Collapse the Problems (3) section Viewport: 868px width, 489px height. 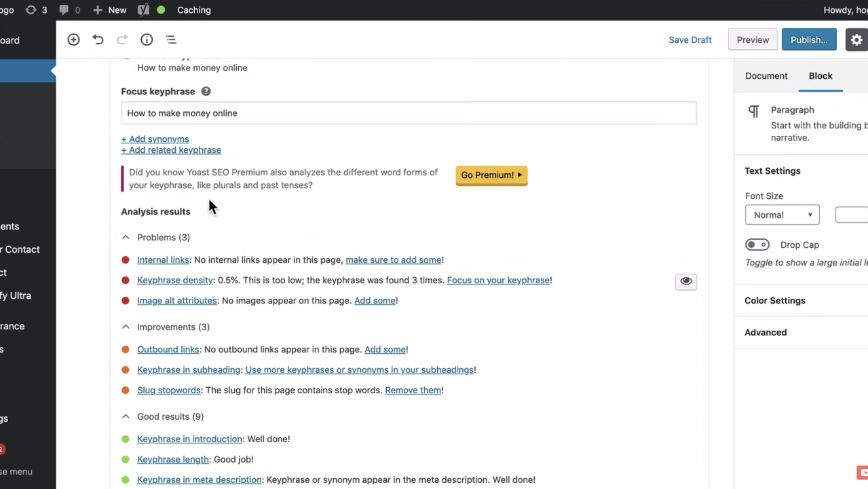point(126,238)
